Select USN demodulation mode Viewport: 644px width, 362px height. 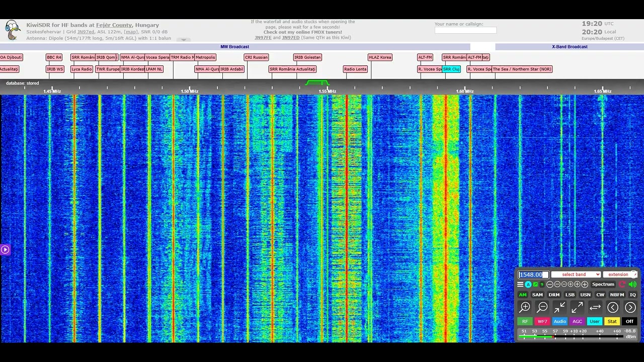pyautogui.click(x=585, y=295)
